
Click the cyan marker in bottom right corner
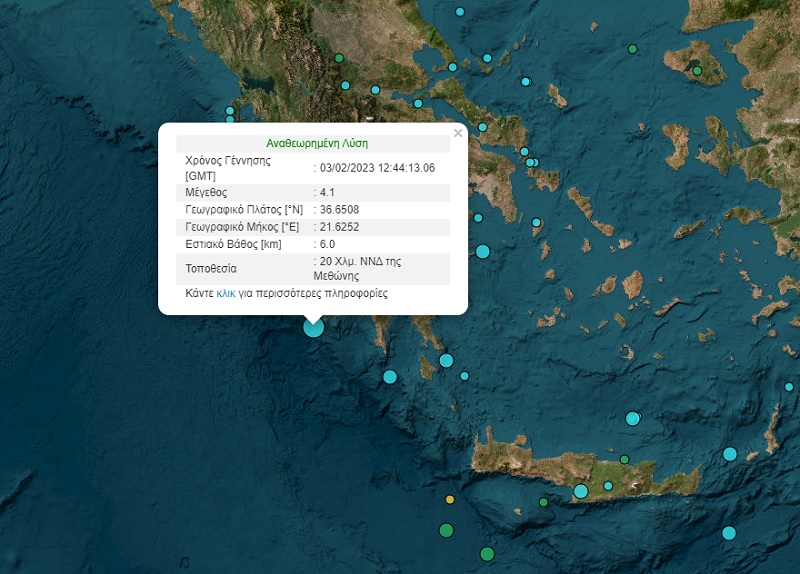(729, 533)
